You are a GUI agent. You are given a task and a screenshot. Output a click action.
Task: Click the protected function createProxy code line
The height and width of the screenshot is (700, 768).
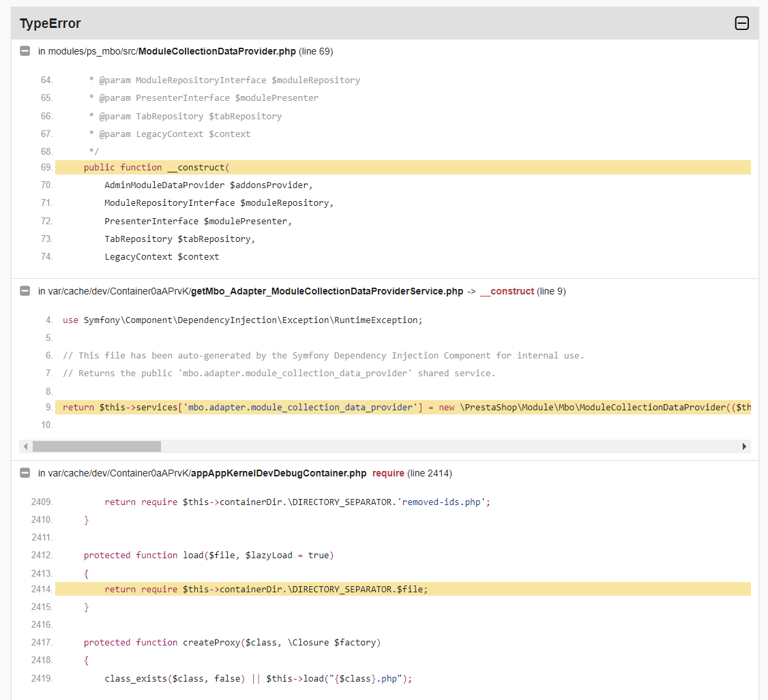pos(232,643)
